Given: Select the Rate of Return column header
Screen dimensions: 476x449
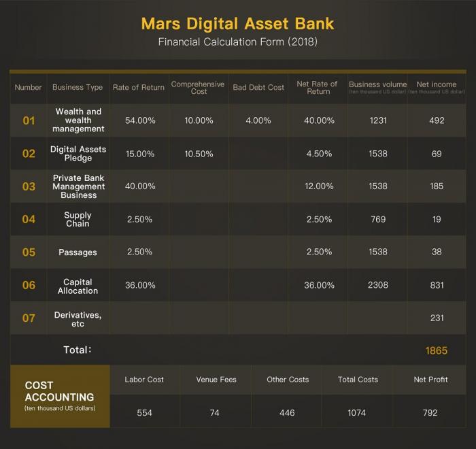Looking at the screenshot, I should pyautogui.click(x=139, y=88).
